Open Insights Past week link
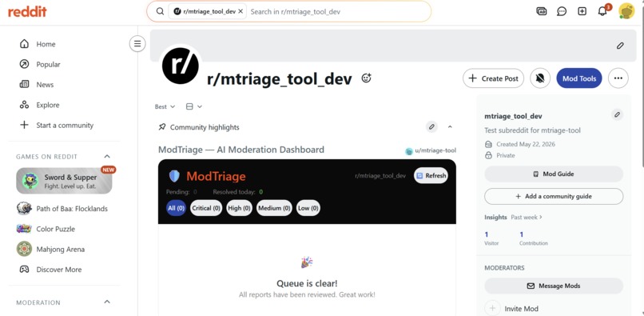The height and width of the screenshot is (316, 644). tap(527, 217)
